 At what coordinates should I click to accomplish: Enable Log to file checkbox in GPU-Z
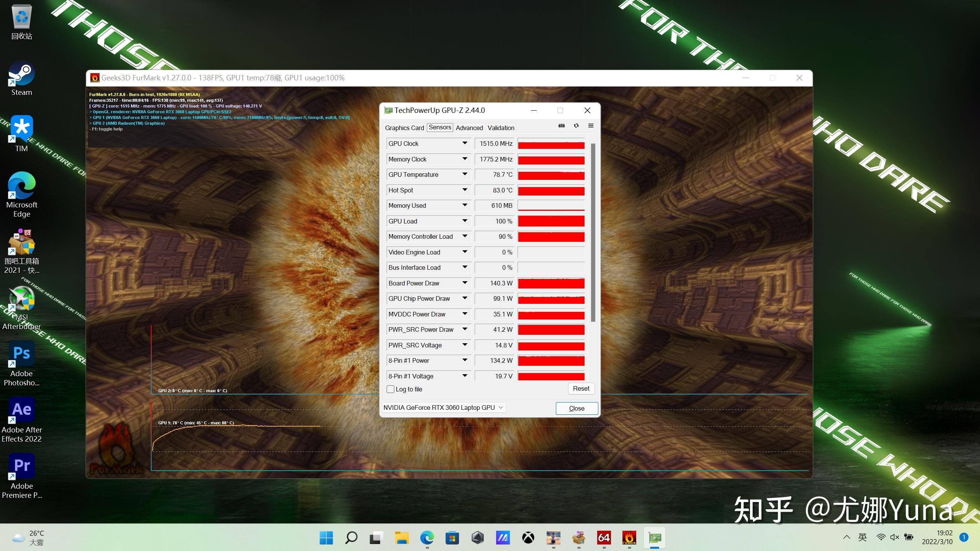(x=390, y=389)
